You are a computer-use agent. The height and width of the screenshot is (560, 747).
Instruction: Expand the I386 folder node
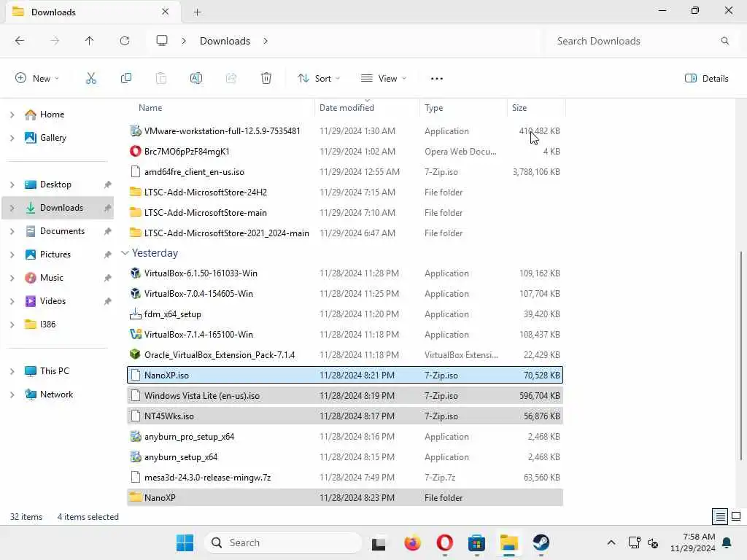[12, 324]
